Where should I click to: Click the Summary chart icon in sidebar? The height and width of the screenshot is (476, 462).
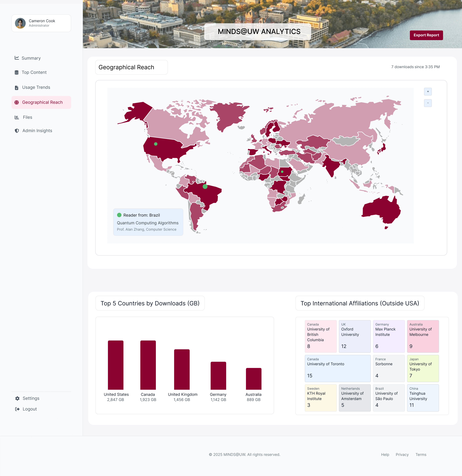17,58
